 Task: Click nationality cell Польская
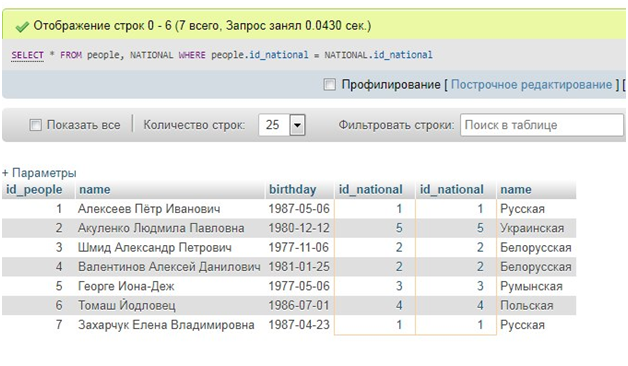pyautogui.click(x=527, y=305)
